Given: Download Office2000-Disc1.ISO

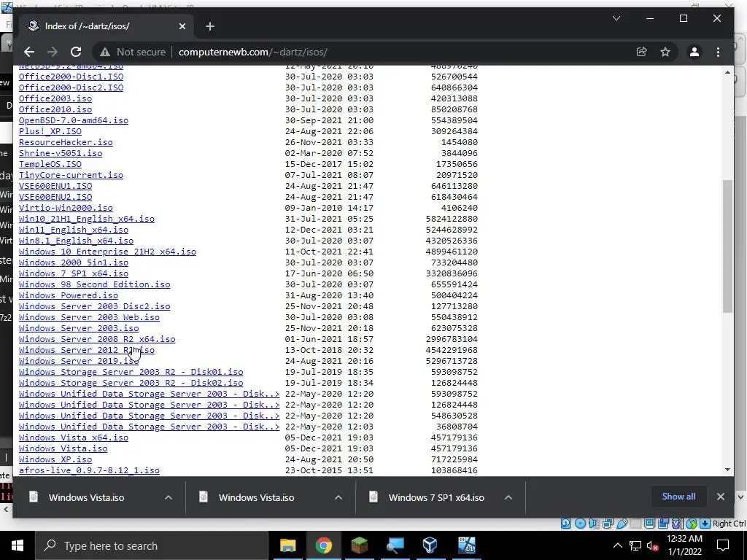Looking at the screenshot, I should tap(71, 77).
